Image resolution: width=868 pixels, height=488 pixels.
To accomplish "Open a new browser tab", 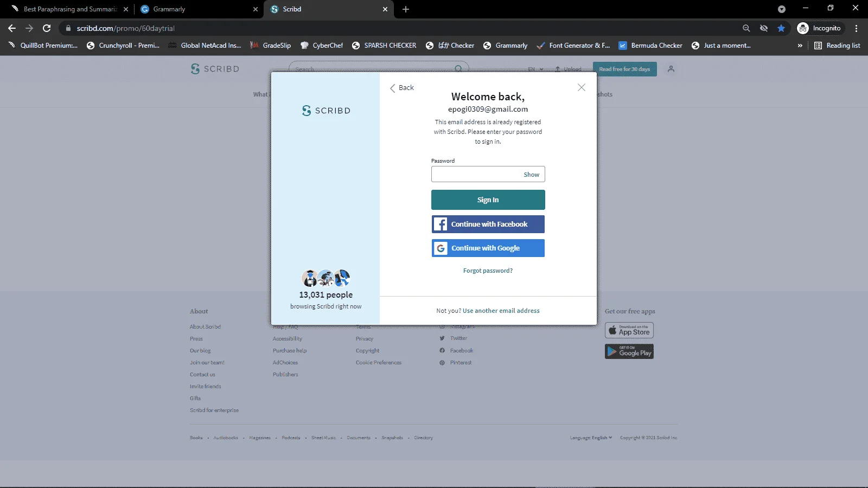I will pyautogui.click(x=406, y=9).
